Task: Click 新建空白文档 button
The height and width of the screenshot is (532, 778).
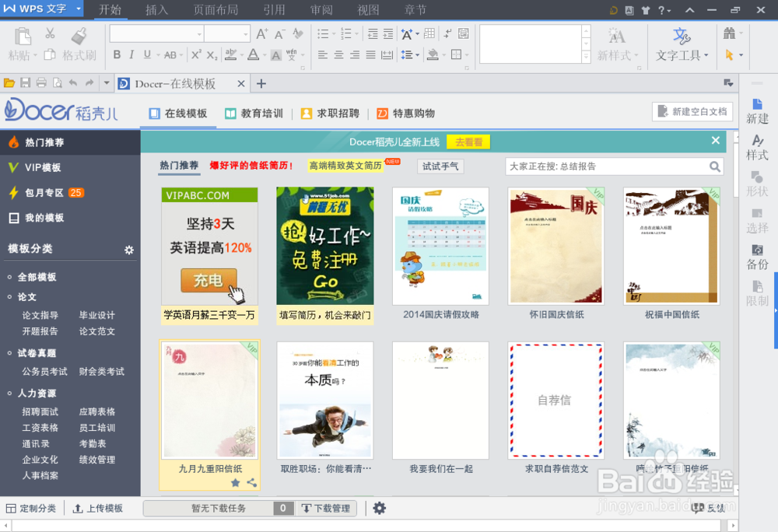Action: point(692,111)
